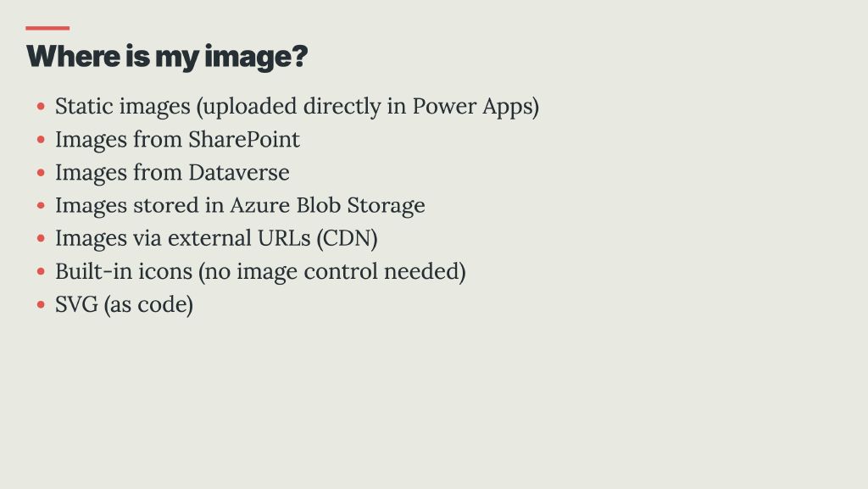This screenshot has height=489, width=868.
Task: Click the bullet dot beside "Images from SharePoint"
Action: click(x=41, y=141)
